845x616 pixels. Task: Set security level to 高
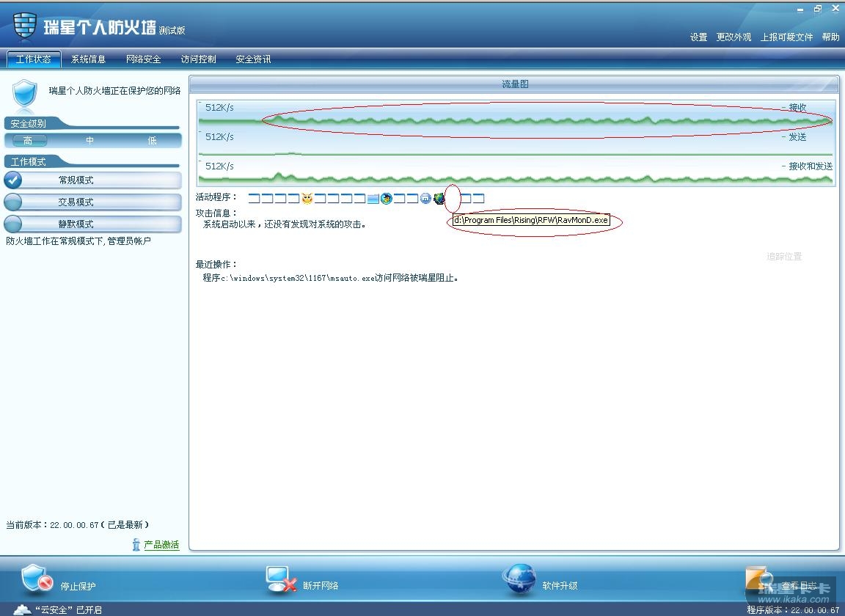(28, 141)
